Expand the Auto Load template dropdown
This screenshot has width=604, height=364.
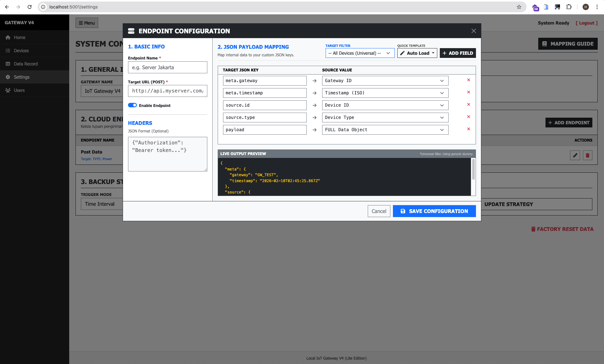[417, 53]
